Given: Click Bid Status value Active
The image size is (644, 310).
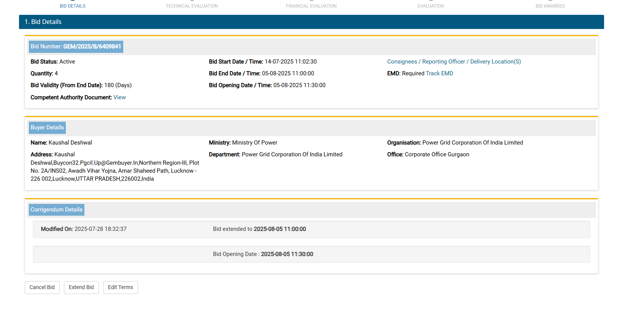Looking at the screenshot, I should [67, 62].
